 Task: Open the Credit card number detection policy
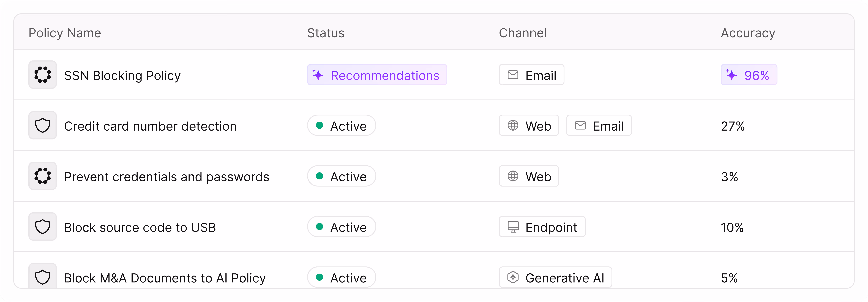[x=150, y=126]
